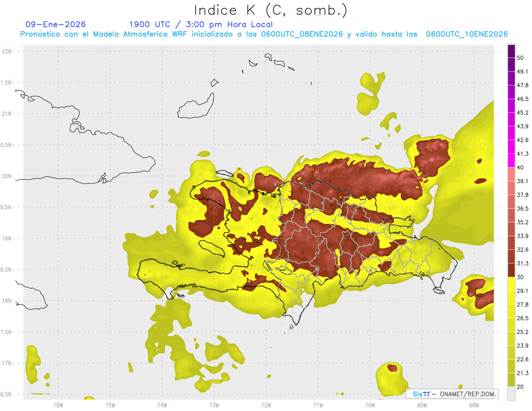The image size is (532, 411).
Task: Click the longitude label '71W'
Action: click(x=318, y=405)
